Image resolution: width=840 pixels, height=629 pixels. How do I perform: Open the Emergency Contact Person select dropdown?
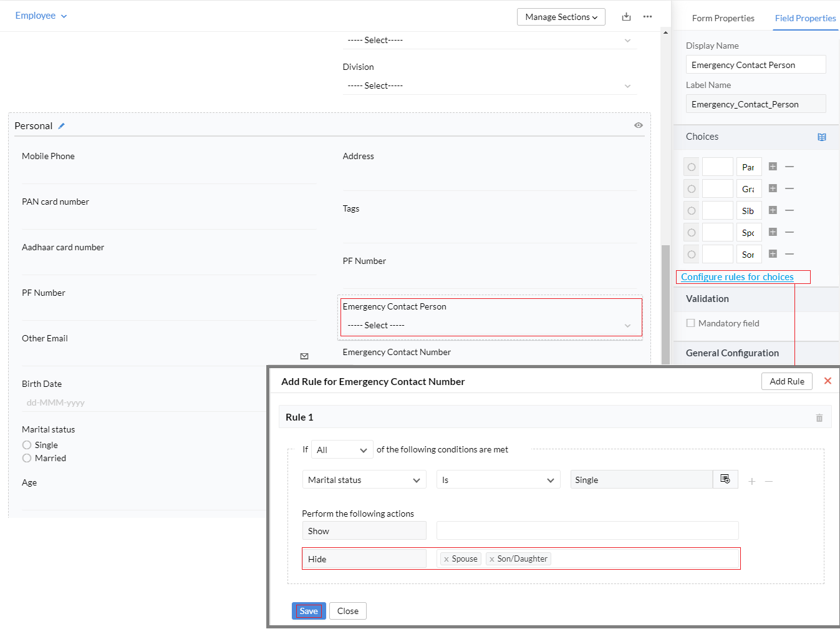point(490,325)
